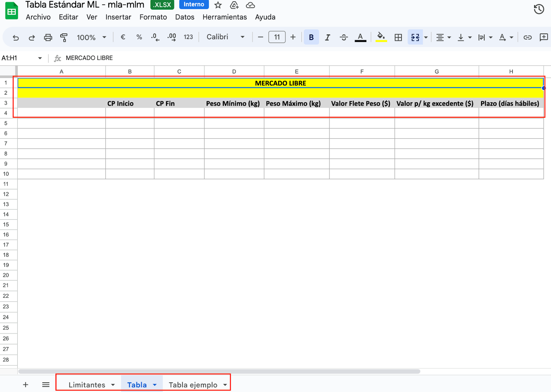Select the Peso Máximo (kg) header cell
551x392 pixels.
click(x=297, y=103)
